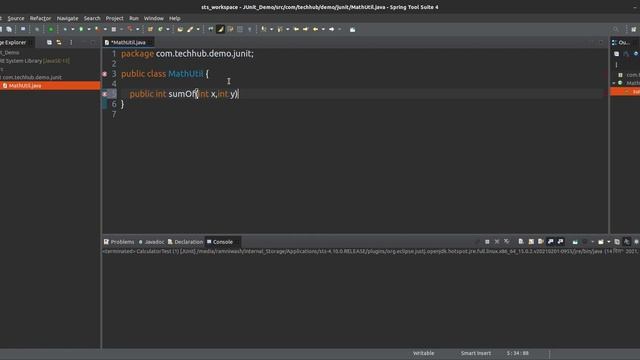640x360 pixels.
Task: Click the Toggle Word Wrap toolbar icon
Action: pos(230,29)
